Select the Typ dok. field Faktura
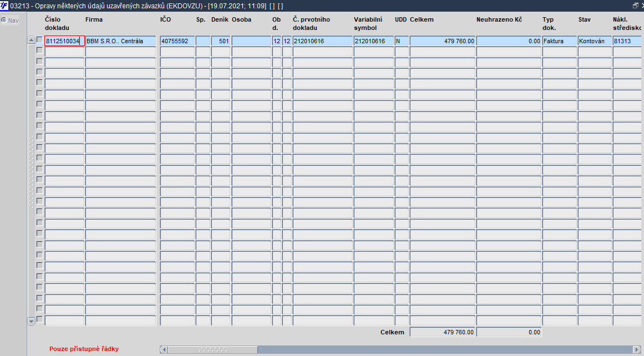Screen dimensions: 644x356 pyautogui.click(x=559, y=40)
